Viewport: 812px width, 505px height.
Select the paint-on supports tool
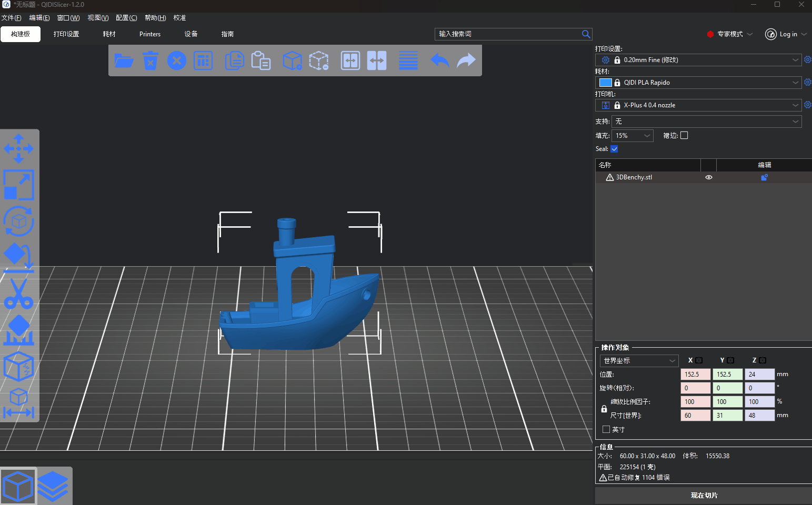19,330
